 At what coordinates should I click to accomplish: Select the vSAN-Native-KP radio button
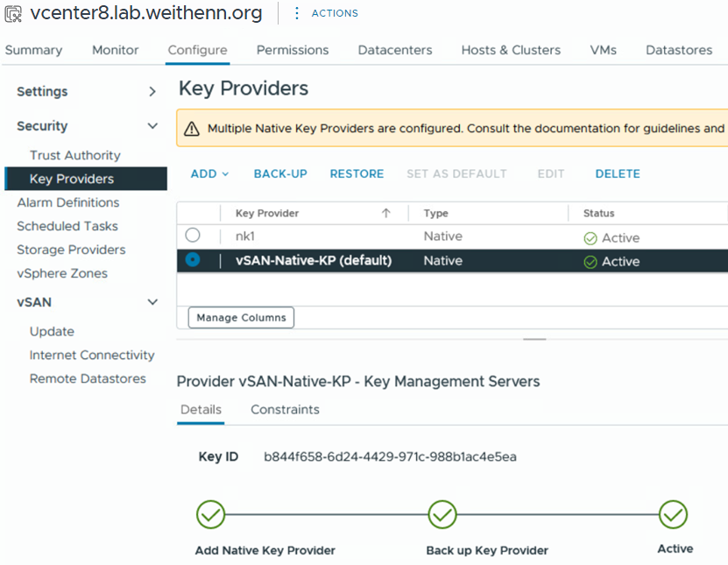tap(192, 259)
